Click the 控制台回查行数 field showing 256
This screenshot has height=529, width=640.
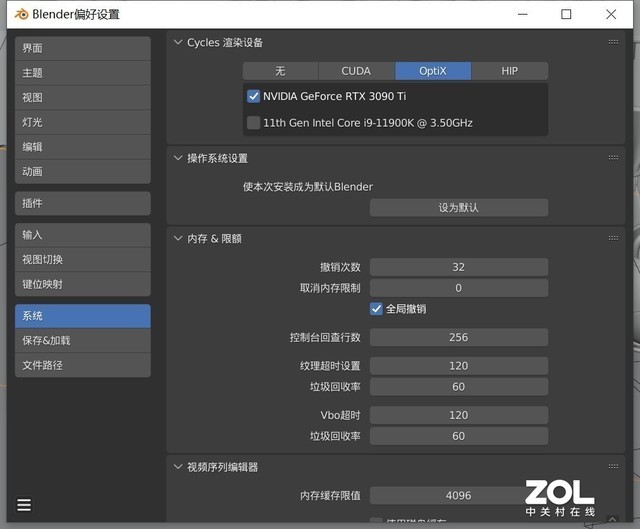[x=459, y=337]
